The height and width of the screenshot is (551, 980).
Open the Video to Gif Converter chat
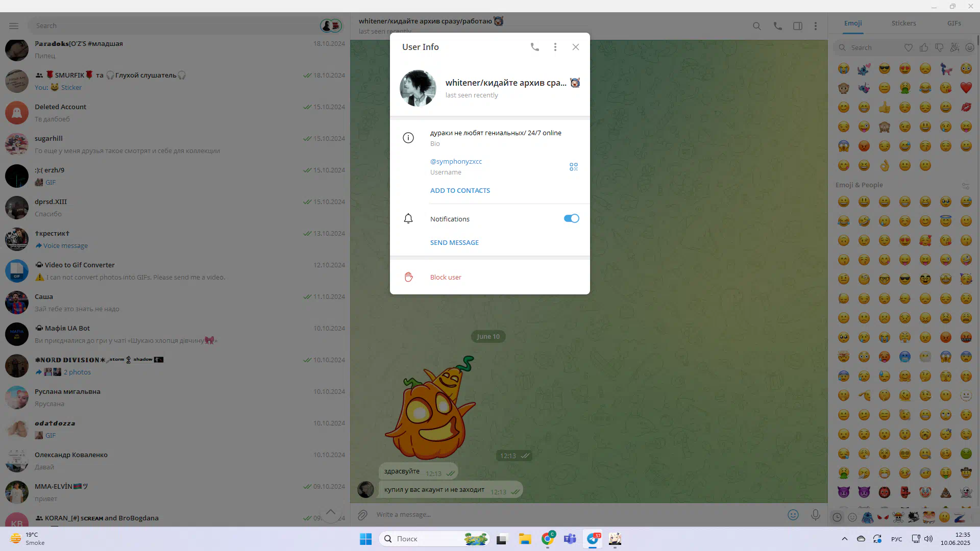coord(175,271)
